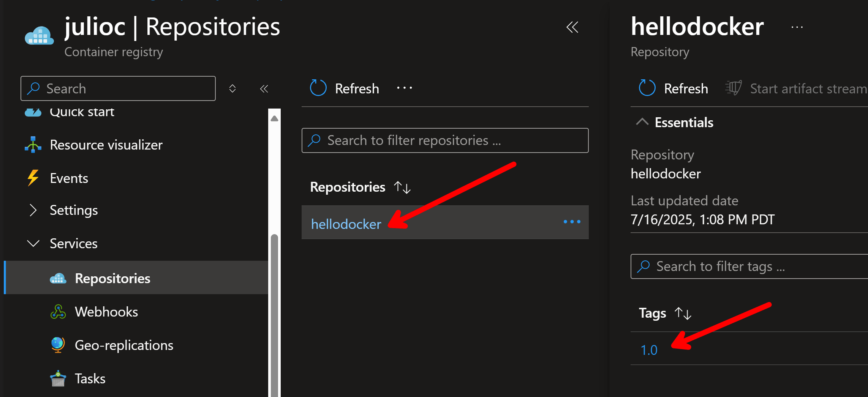Open the ellipsis menu next to hellodocker title

tap(797, 27)
